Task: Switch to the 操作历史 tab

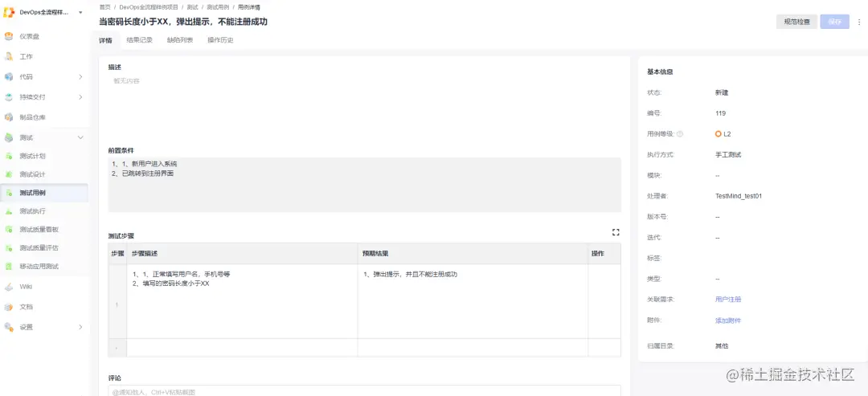Action: 220,40
